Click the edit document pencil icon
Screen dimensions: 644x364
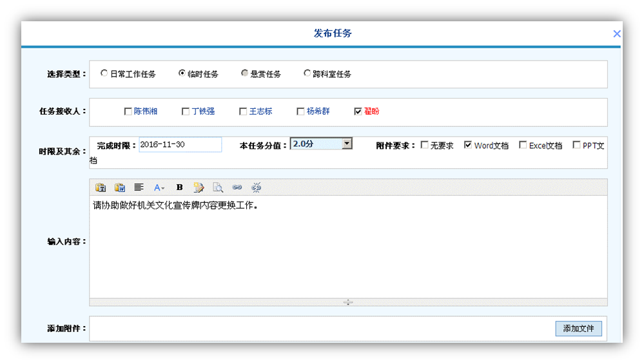point(199,187)
